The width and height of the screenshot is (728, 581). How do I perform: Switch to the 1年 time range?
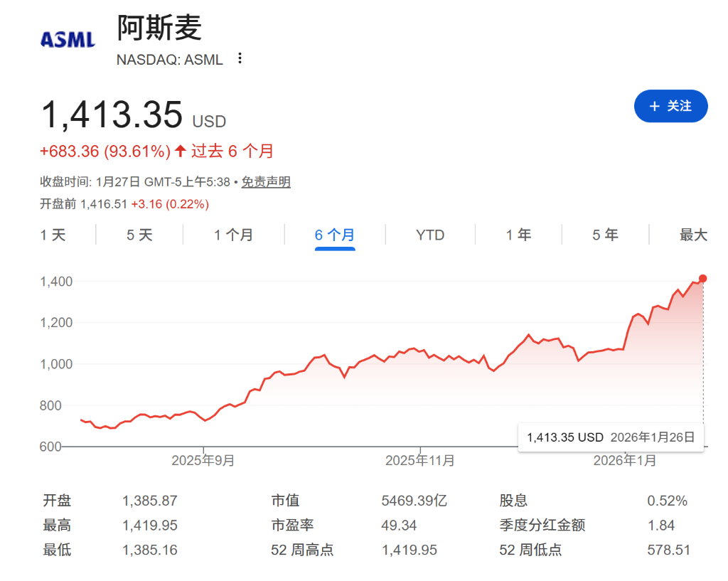click(518, 234)
